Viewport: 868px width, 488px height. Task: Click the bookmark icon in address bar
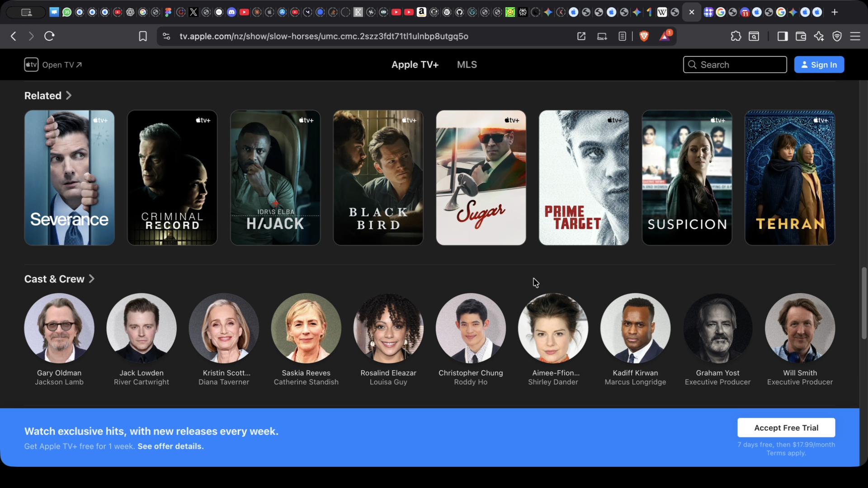[143, 36]
